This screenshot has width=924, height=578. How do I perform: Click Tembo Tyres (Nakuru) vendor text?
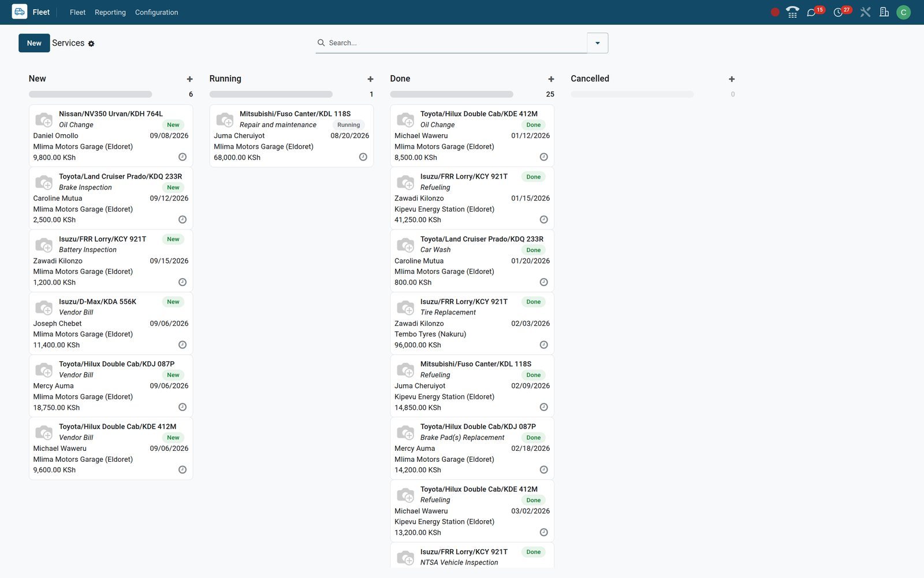[x=430, y=334]
